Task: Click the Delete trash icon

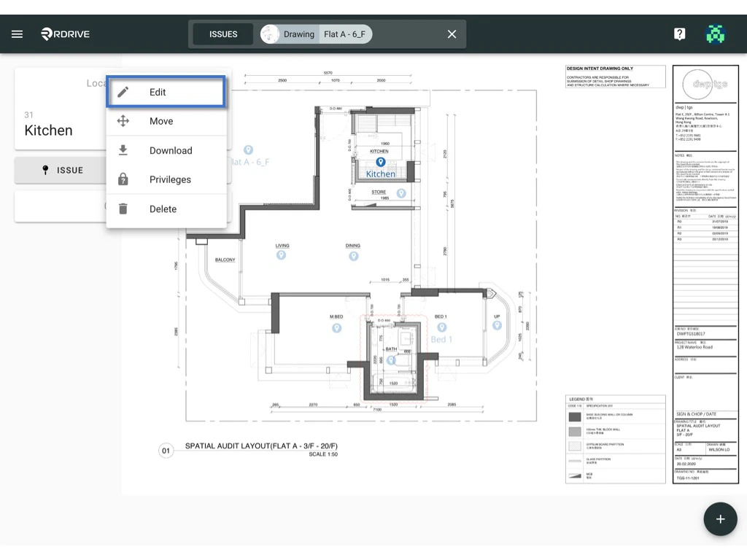Action: pos(123,209)
